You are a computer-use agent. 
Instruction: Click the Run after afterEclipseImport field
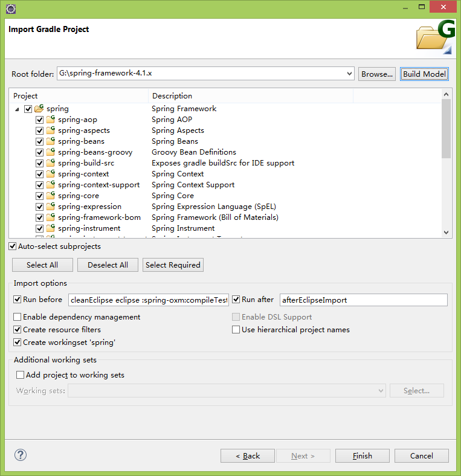(x=364, y=300)
